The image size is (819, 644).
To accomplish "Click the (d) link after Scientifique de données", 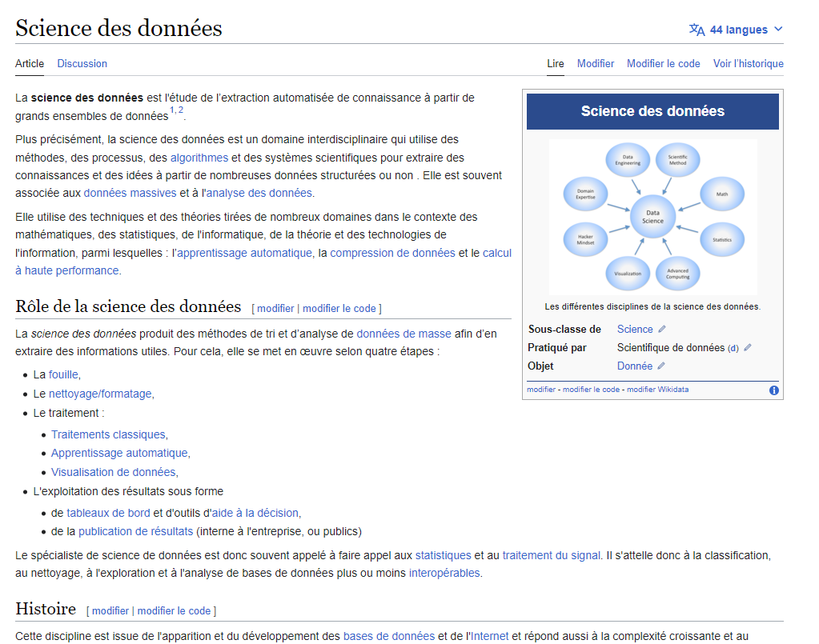I will point(733,349).
